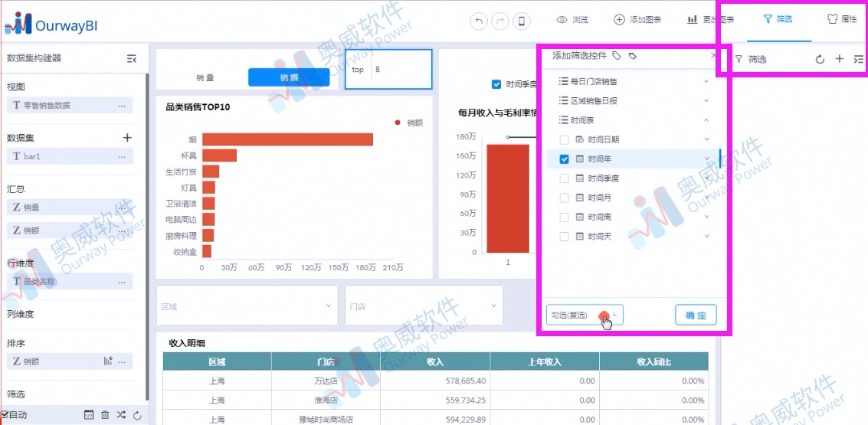
Task: Open options for 零售销售数据 view
Action: coord(122,106)
